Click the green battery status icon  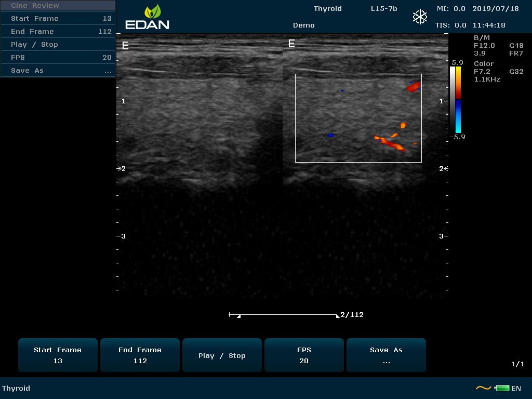pos(502,388)
